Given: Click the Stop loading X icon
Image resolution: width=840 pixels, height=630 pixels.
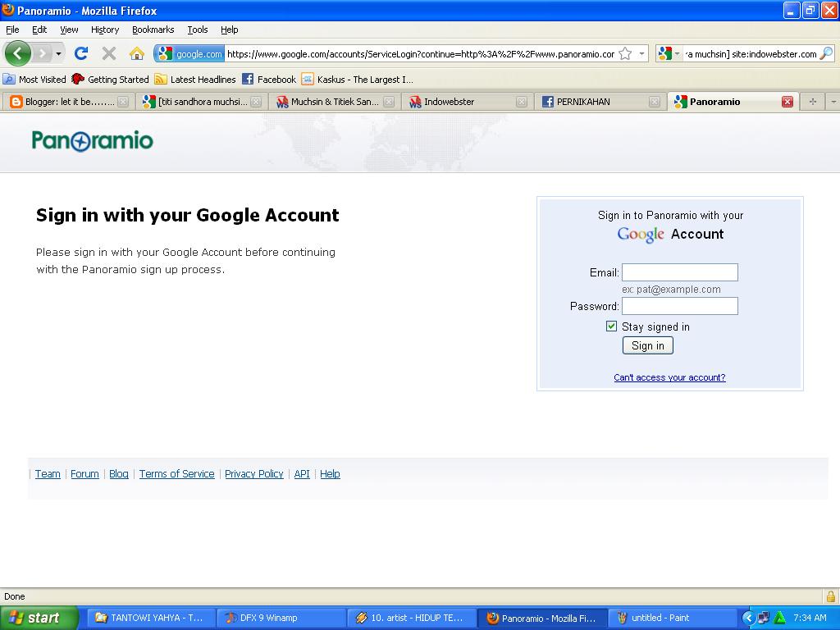Looking at the screenshot, I should click(109, 53).
